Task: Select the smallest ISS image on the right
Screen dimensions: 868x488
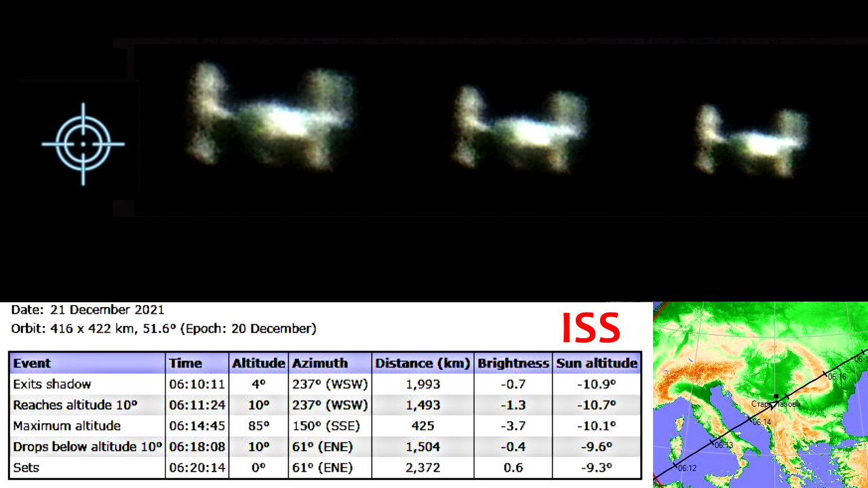Action: coord(751,141)
